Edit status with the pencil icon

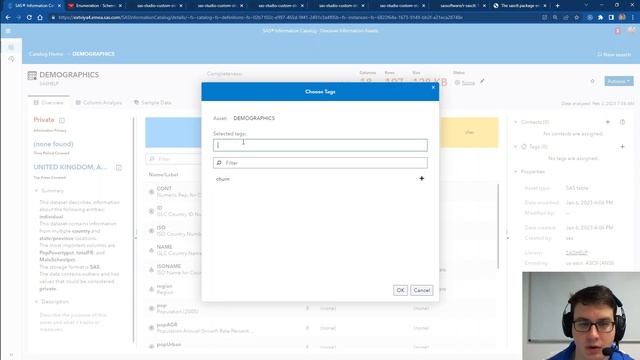(482, 82)
